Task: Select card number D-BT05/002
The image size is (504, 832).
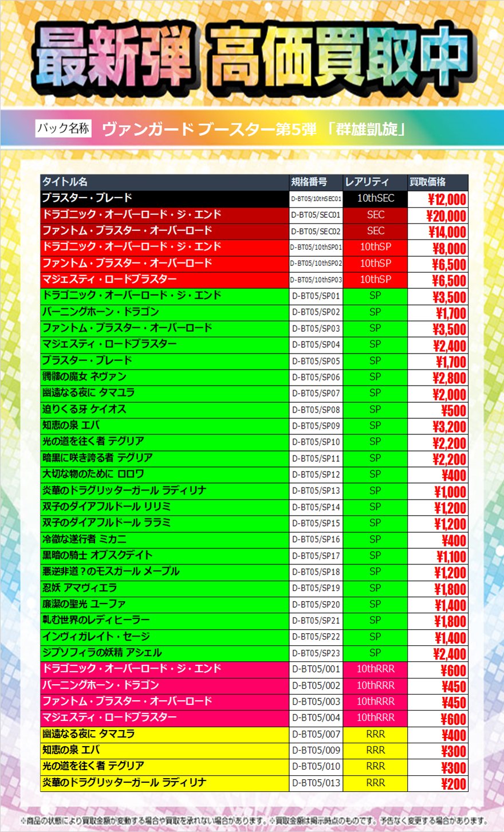Action: (x=316, y=685)
